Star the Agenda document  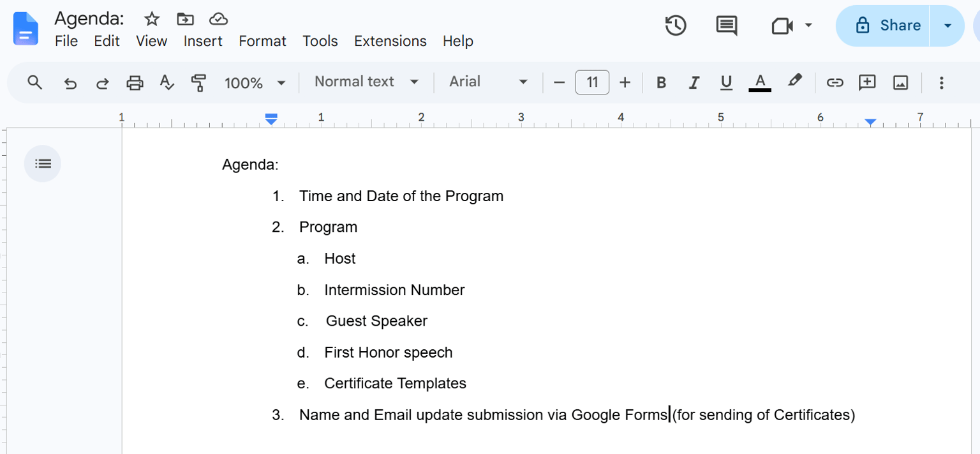point(151,19)
